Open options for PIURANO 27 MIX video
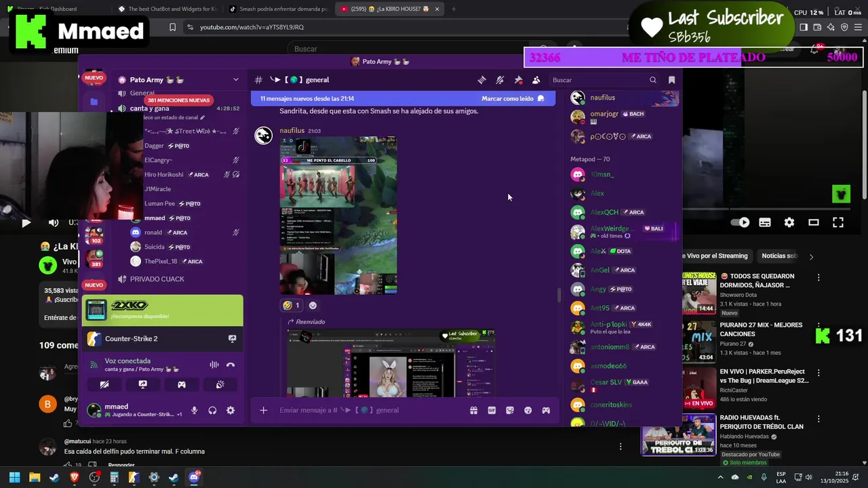Viewport: 868px width, 488px height. pos(818,327)
